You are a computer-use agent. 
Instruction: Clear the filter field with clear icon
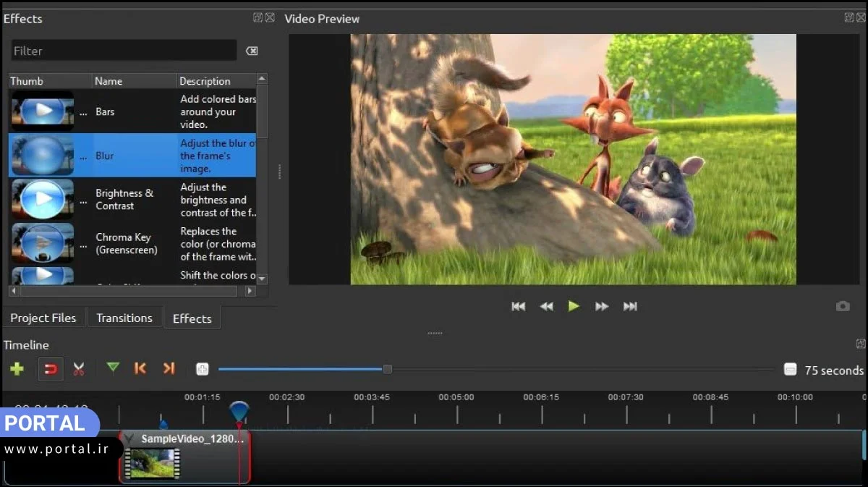(x=252, y=51)
